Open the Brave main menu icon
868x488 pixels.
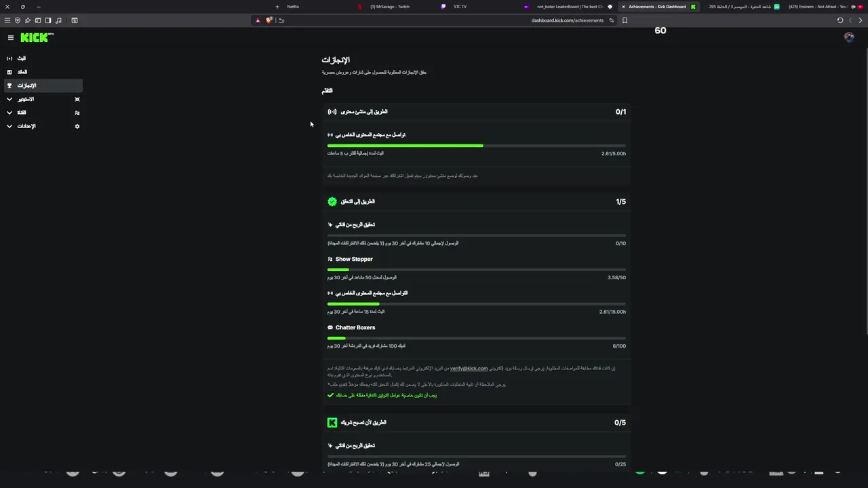7,20
